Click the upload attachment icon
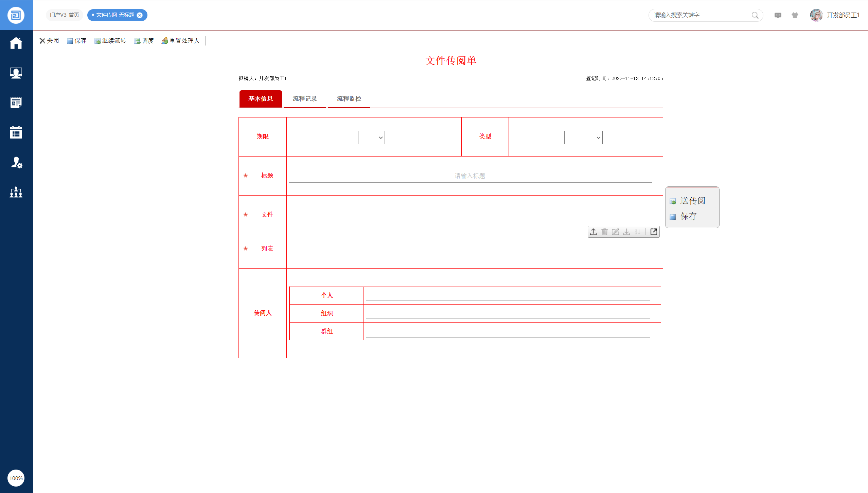The image size is (868, 493). pos(593,232)
